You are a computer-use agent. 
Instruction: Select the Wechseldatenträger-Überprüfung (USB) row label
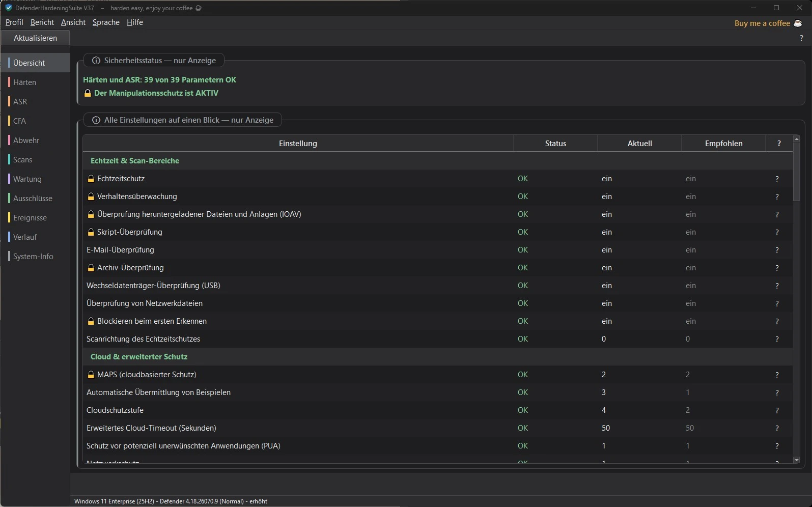[x=153, y=286]
